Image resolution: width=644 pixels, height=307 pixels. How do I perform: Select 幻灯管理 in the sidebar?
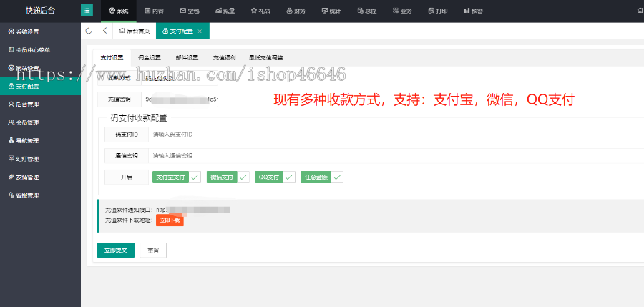click(40, 159)
